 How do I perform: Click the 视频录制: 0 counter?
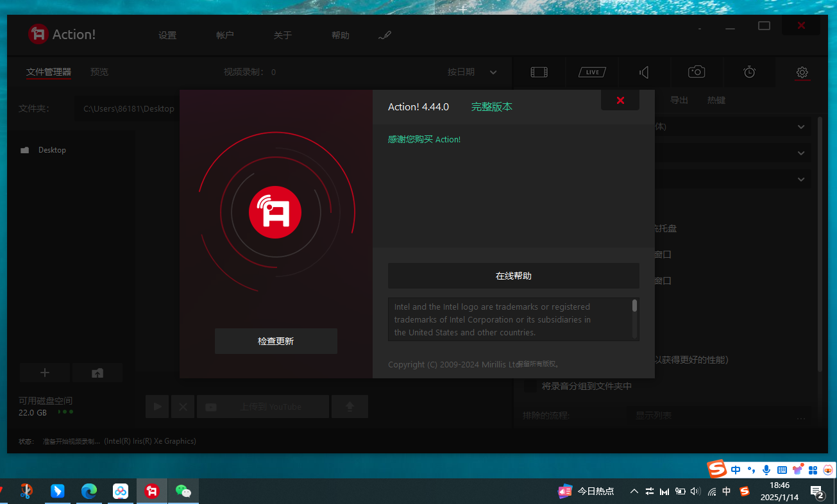[249, 72]
